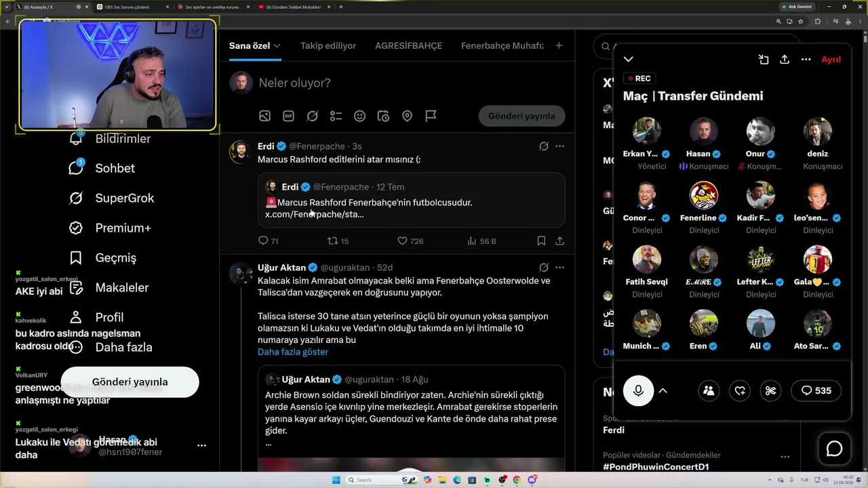Open space participants list icon

click(x=709, y=390)
